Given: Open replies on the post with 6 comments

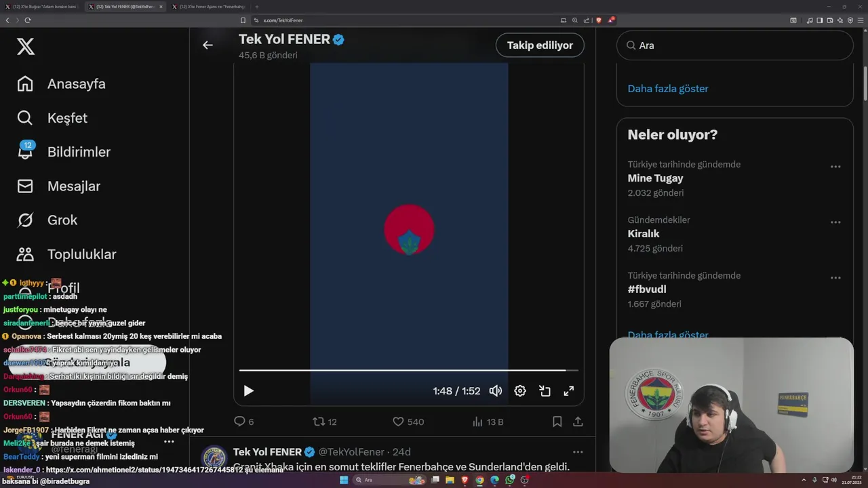Looking at the screenshot, I should tap(243, 422).
